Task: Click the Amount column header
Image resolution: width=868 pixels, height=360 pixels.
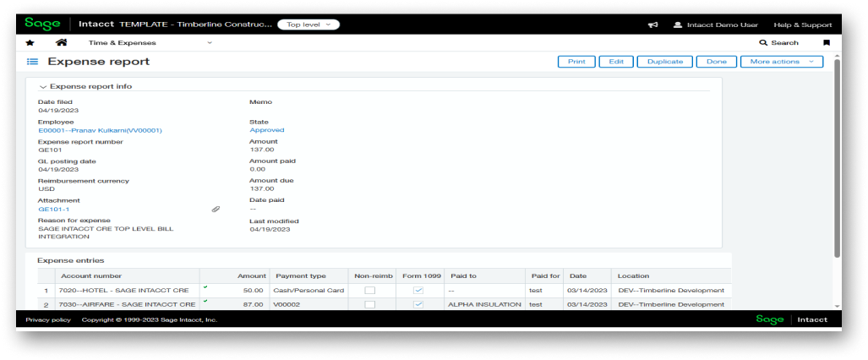Action: [235, 275]
